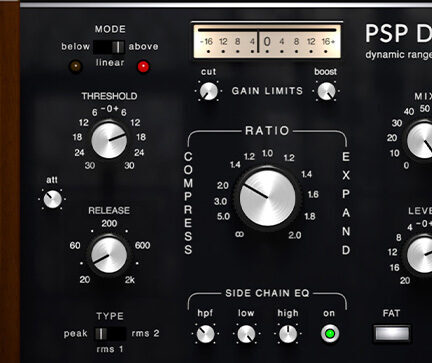Click the 'peak' type label
This screenshot has height=363, width=432.
pyautogui.click(x=75, y=334)
